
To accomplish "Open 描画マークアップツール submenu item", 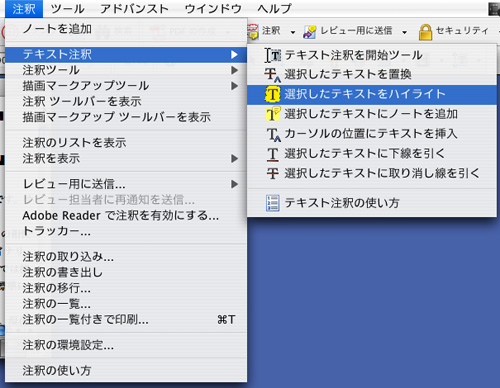I will (x=126, y=86).
